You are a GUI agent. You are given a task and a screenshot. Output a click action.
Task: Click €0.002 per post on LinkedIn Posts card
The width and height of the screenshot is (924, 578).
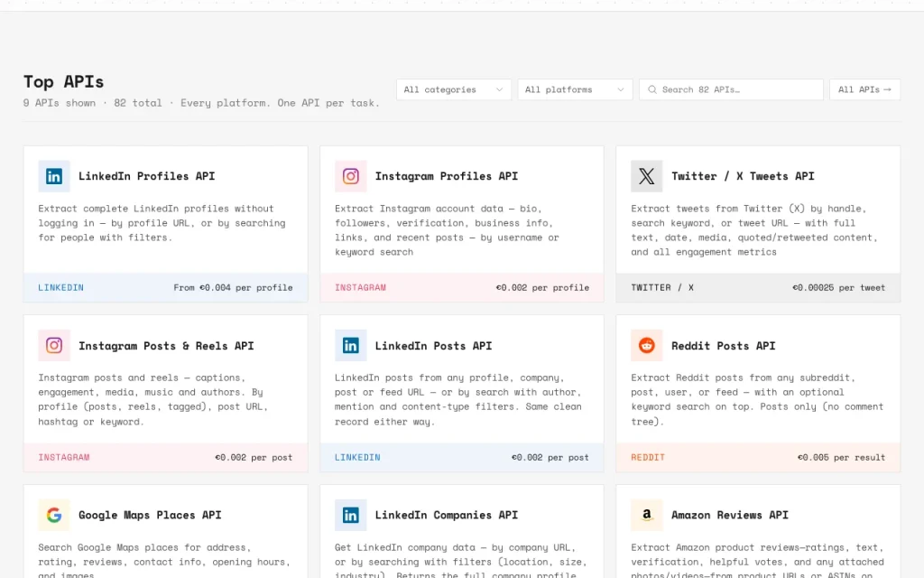550,457
